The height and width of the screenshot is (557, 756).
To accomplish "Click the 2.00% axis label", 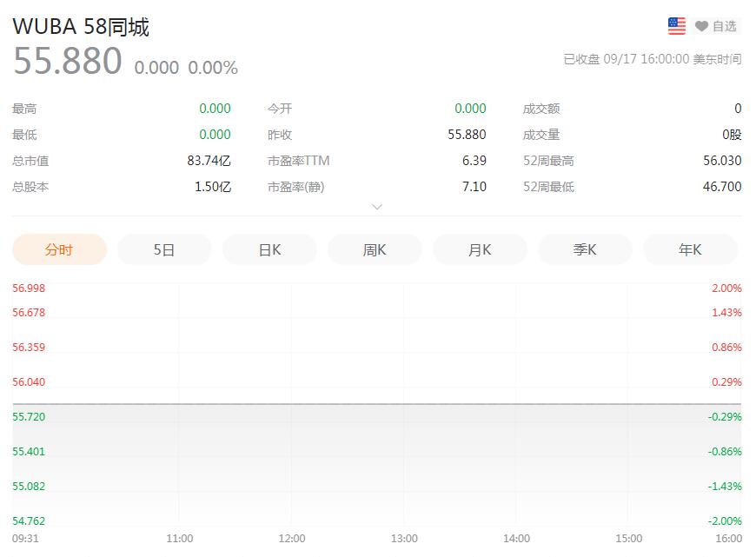I will (726, 288).
